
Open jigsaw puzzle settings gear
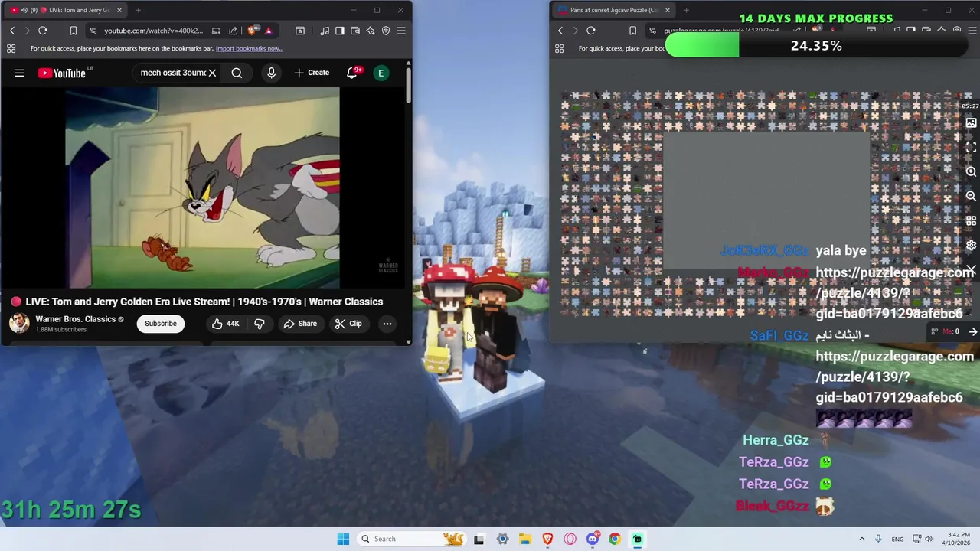(x=971, y=246)
